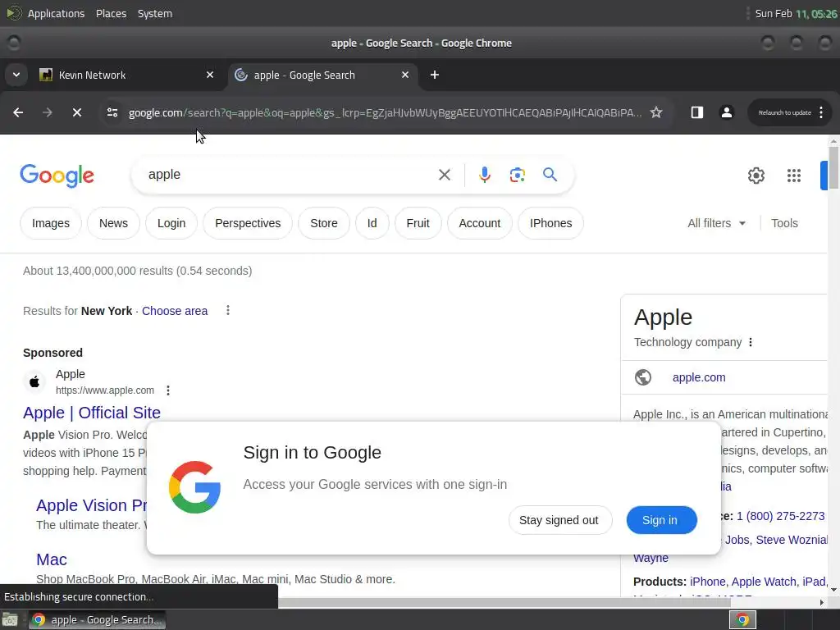Expand the All filters dropdown

[716, 223]
